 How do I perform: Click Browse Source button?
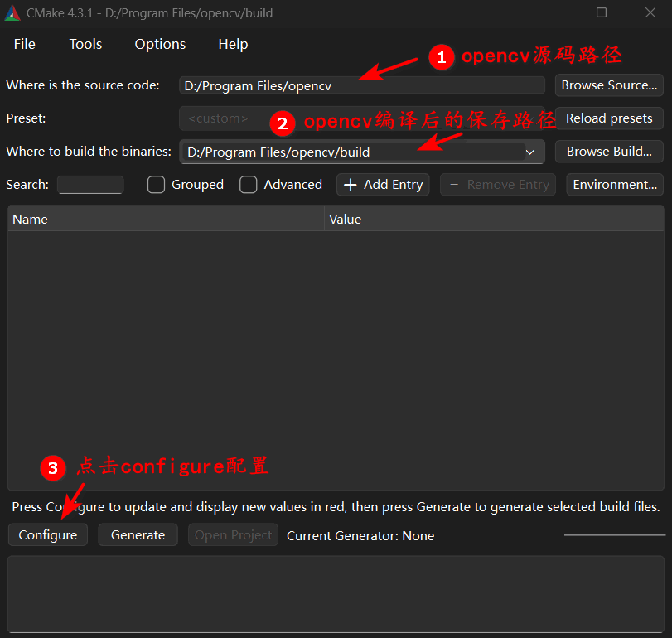[609, 85]
